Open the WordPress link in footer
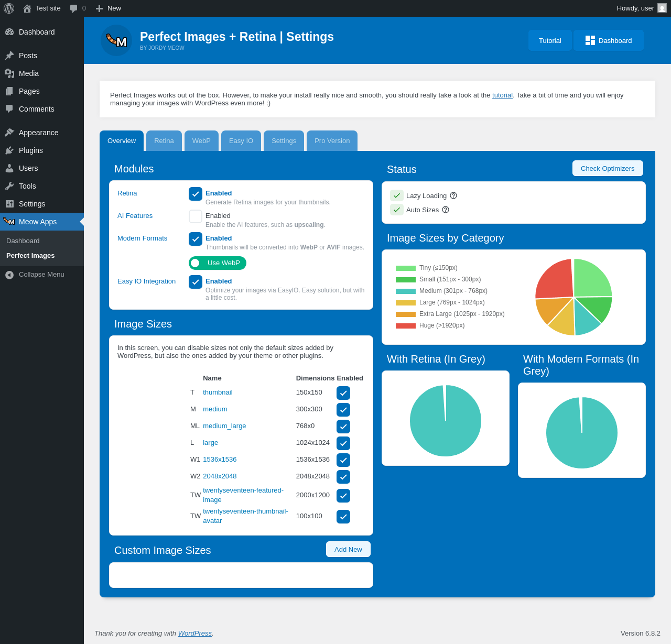The height and width of the screenshot is (644, 671). [195, 633]
